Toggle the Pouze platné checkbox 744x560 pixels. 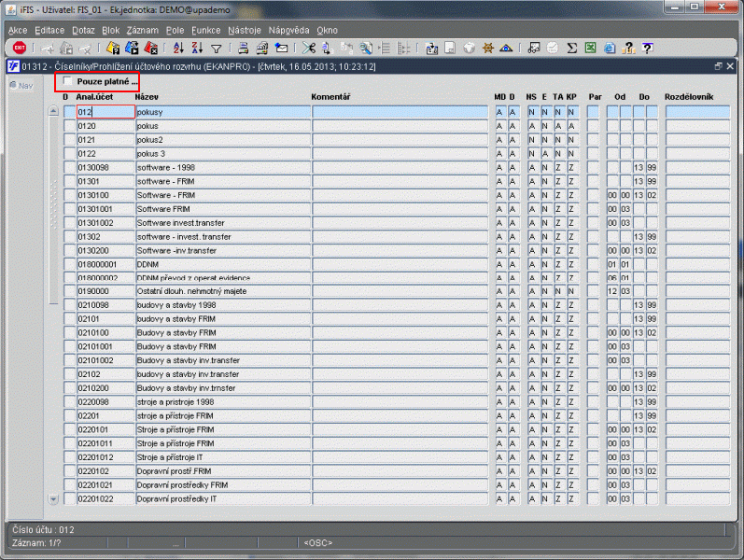68,81
